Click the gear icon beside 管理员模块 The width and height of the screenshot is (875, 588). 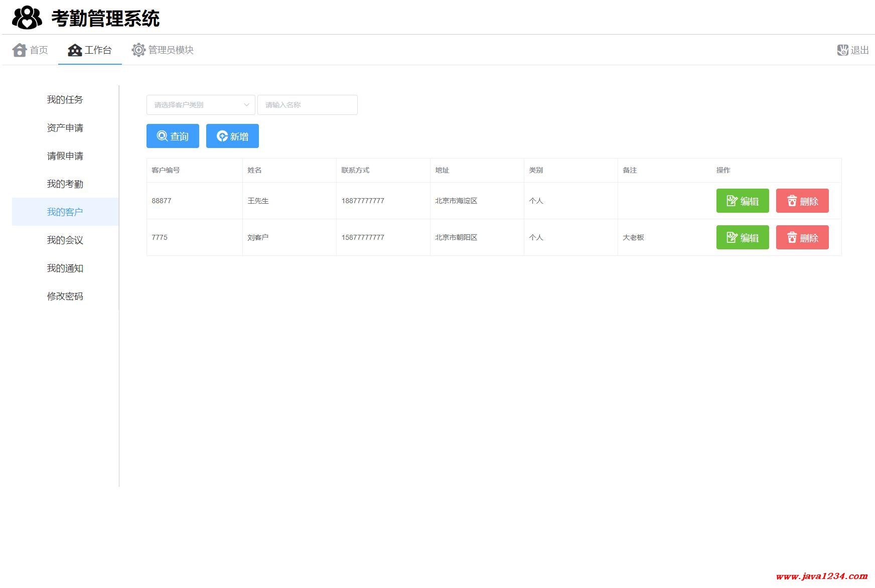coord(138,50)
